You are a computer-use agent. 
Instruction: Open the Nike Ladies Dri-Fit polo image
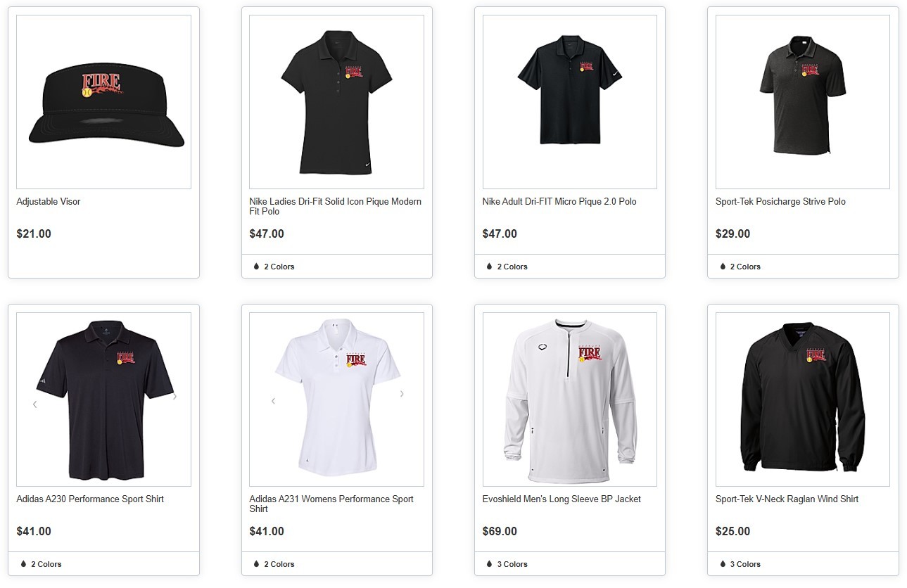pos(336,102)
